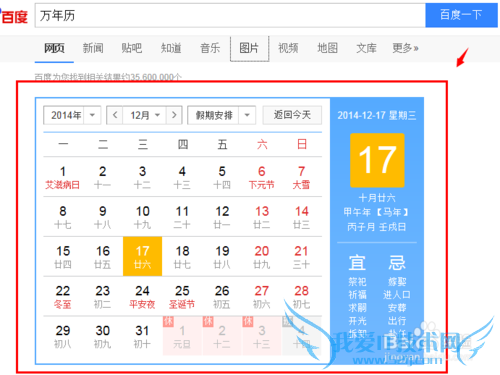Open the 音乐 tab

click(210, 48)
